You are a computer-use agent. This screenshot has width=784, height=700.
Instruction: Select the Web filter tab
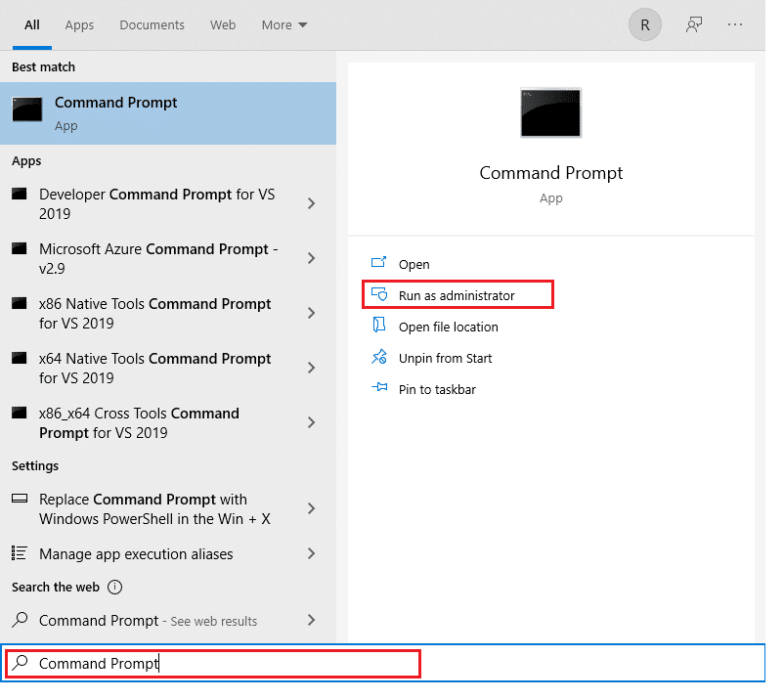pos(223,25)
